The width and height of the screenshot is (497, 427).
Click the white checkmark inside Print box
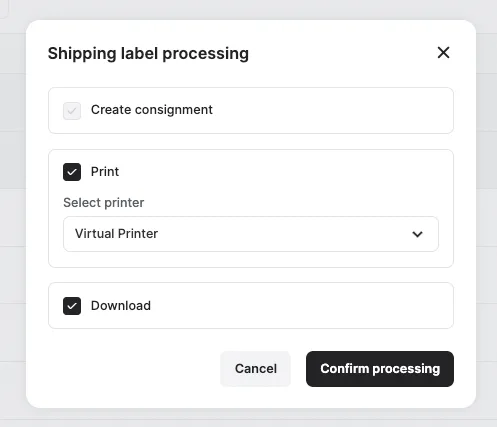[x=72, y=172]
